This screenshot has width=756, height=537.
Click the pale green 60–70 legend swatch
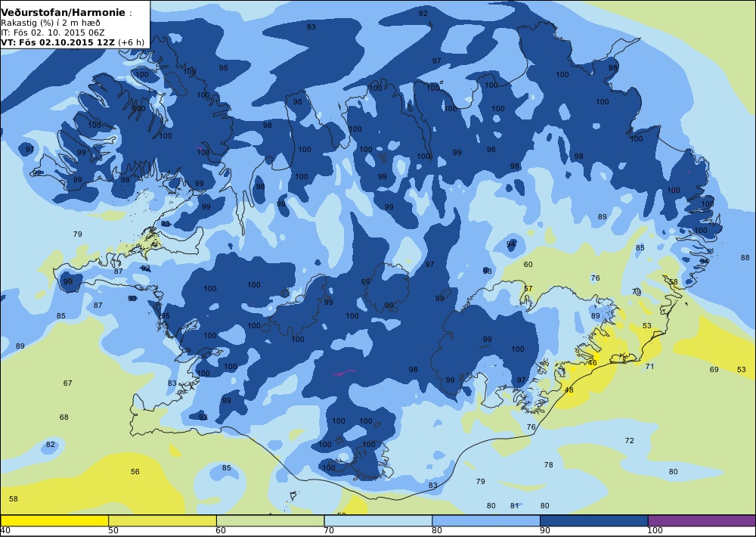click(x=271, y=520)
